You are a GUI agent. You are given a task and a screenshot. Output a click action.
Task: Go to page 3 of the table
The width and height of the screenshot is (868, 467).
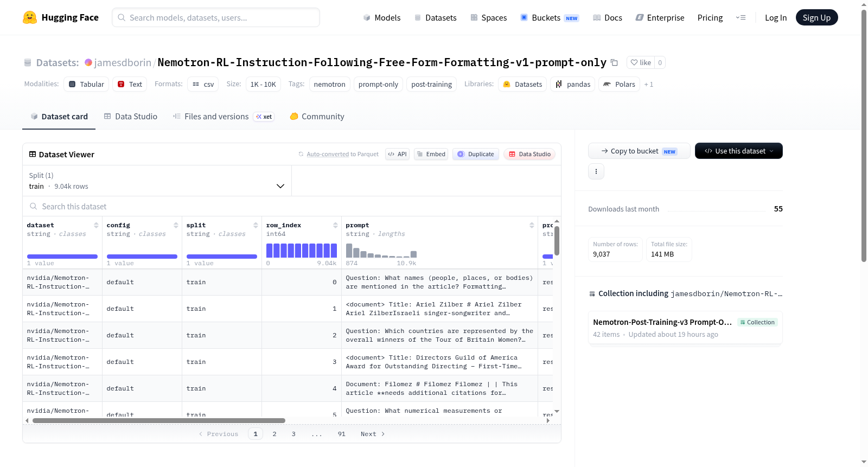(x=293, y=434)
